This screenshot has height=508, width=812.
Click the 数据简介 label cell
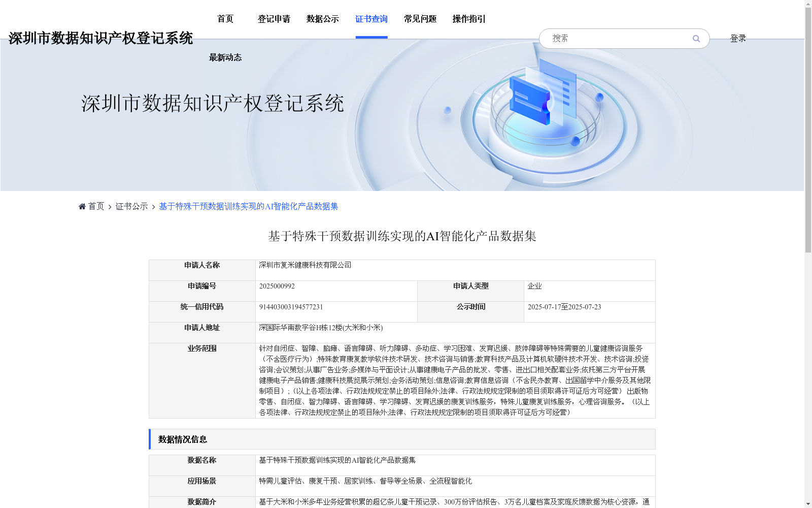pyautogui.click(x=202, y=502)
